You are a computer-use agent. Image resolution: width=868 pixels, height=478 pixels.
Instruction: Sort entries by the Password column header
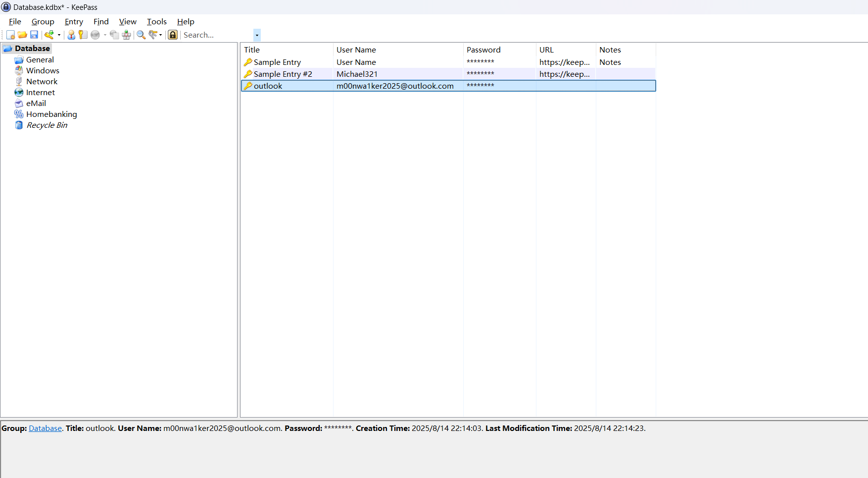500,50
